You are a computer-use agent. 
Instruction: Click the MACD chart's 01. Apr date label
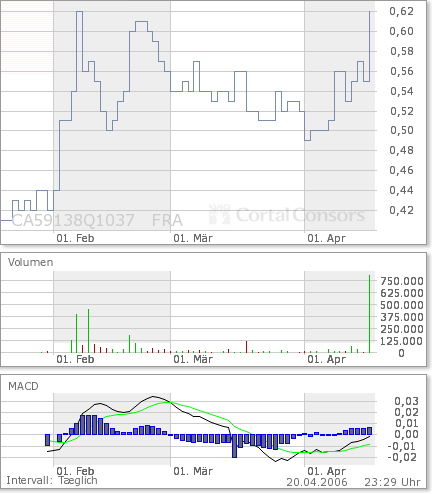pos(327,471)
